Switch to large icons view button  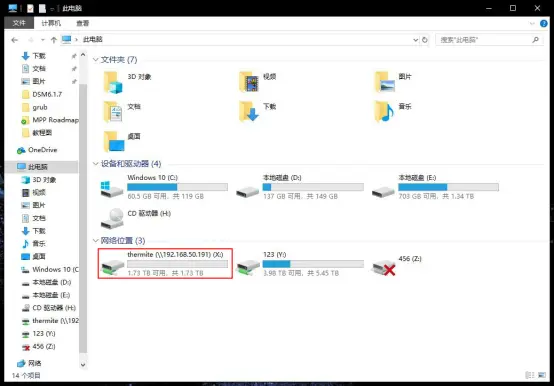pos(542,375)
